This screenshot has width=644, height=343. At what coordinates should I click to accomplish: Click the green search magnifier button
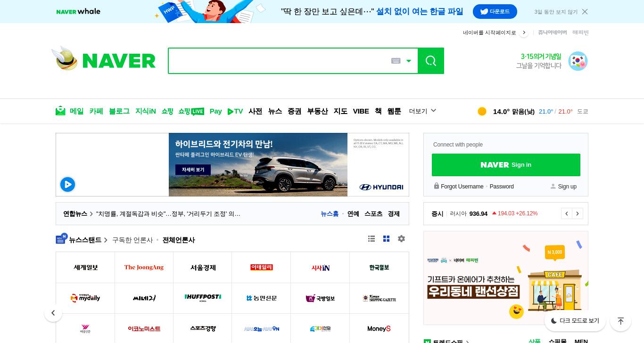(431, 61)
